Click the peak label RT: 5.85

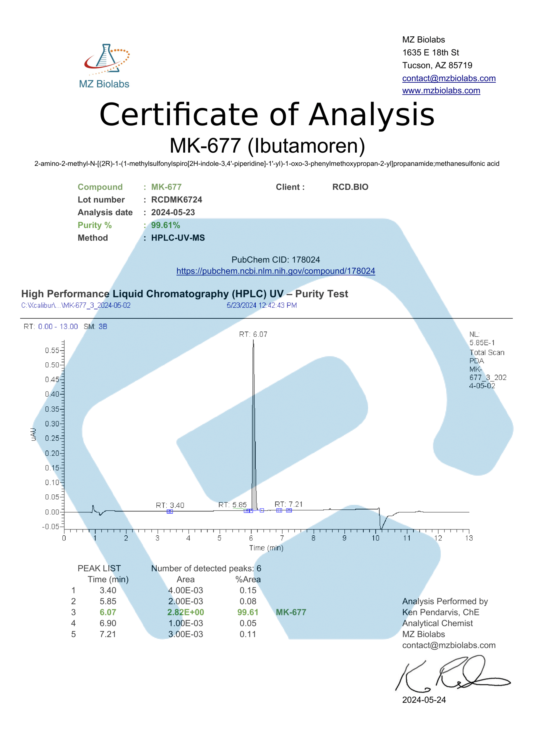tap(232, 505)
